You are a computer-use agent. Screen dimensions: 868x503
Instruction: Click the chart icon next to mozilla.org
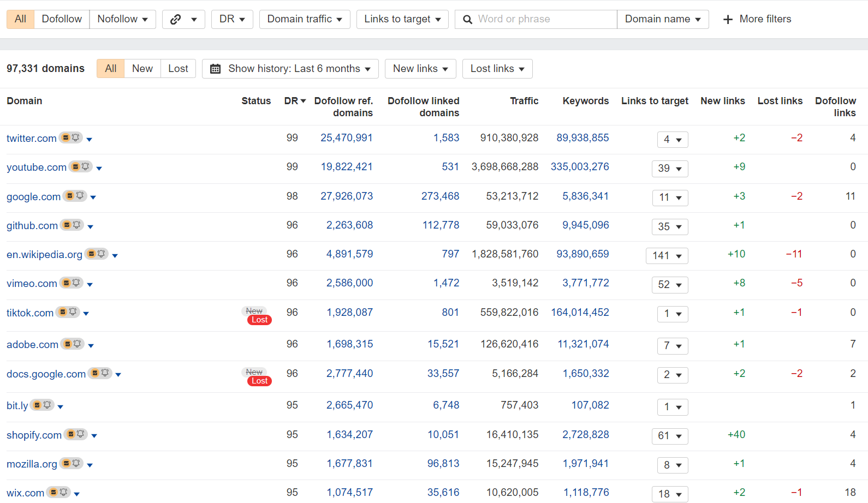pos(66,463)
